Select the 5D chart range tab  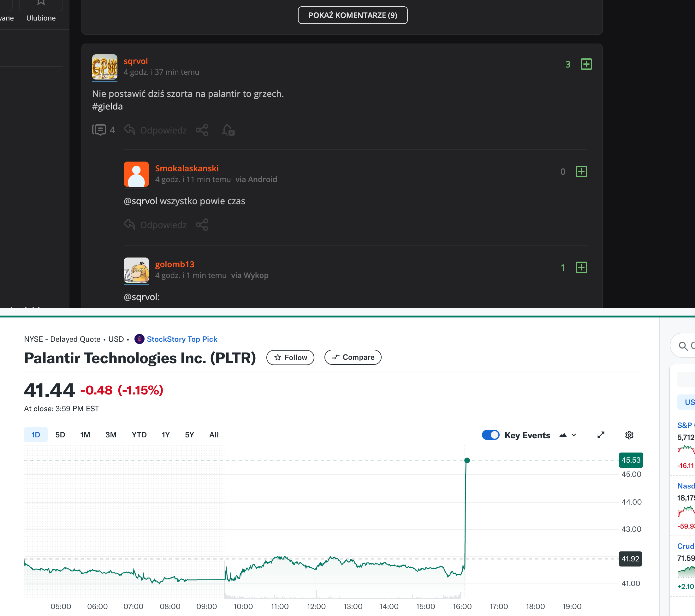[x=60, y=435]
